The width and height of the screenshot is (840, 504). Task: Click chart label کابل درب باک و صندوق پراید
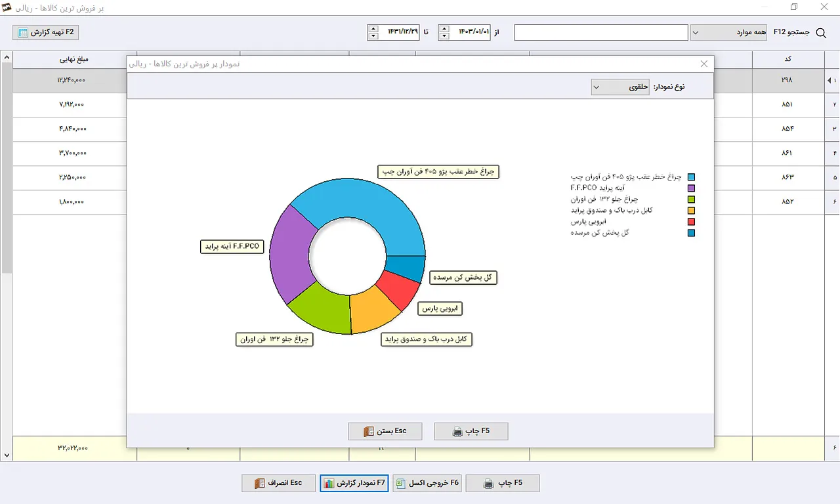coord(427,339)
